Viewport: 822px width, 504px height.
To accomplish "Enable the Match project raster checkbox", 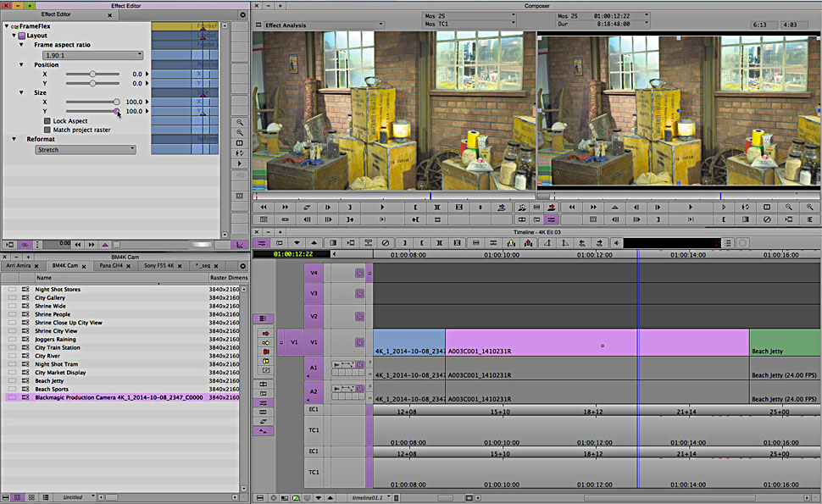I will (47, 130).
